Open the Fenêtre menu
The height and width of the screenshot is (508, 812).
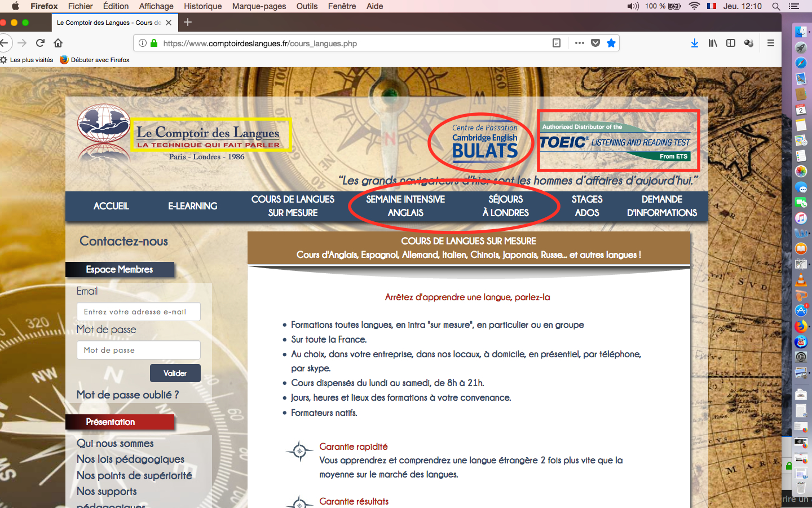(342, 6)
